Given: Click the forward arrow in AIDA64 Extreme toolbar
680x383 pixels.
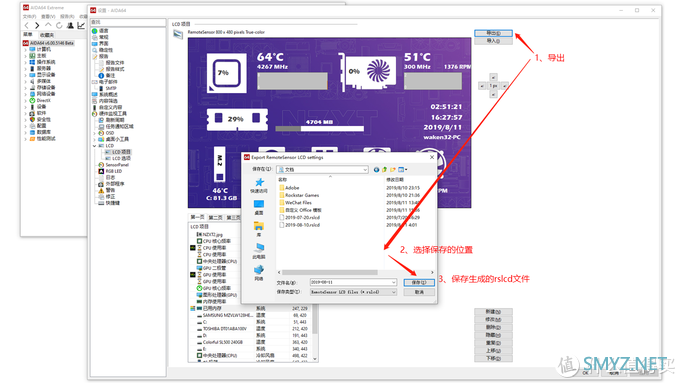Looking at the screenshot, I should 37,26.
